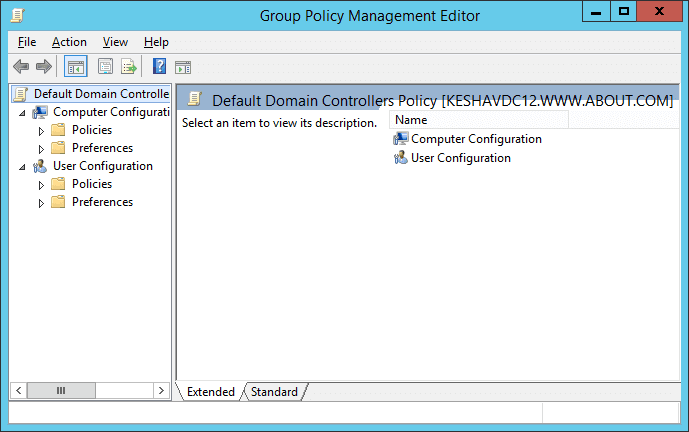Click the Name column header
The height and width of the screenshot is (432, 689).
(479, 120)
